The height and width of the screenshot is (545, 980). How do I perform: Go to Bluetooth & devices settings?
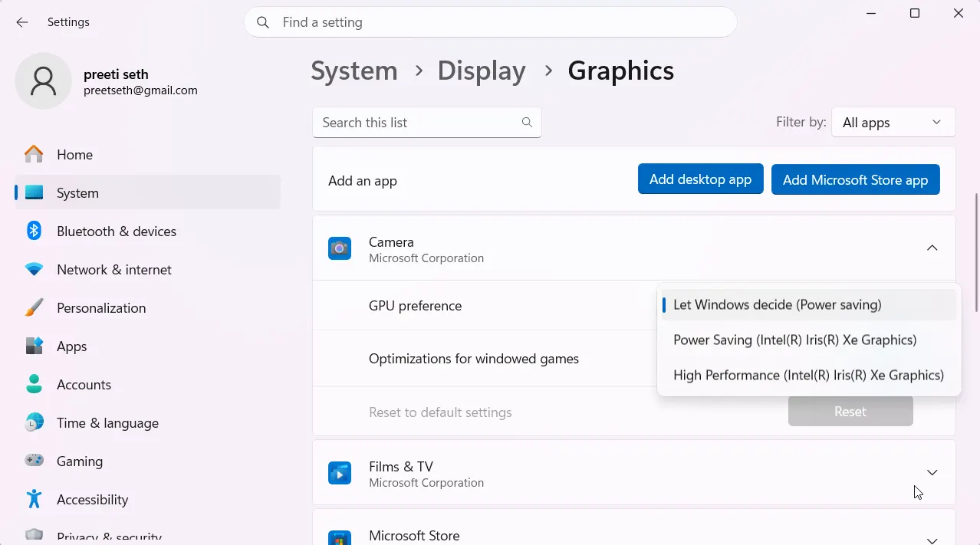point(147,231)
